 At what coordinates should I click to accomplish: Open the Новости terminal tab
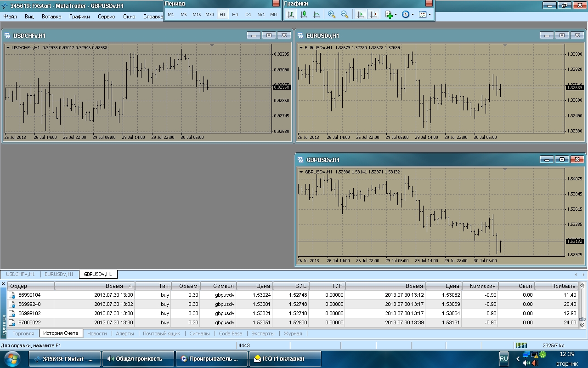click(97, 333)
